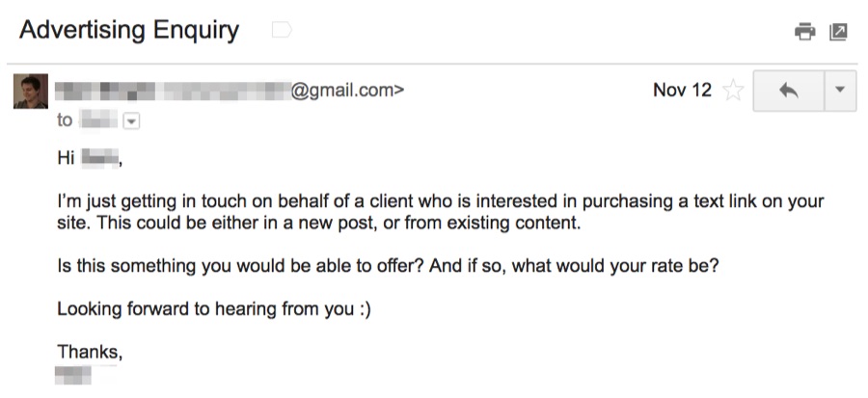Click the 'Hi' greeting line
The height and width of the screenshot is (398, 868).
(89, 158)
